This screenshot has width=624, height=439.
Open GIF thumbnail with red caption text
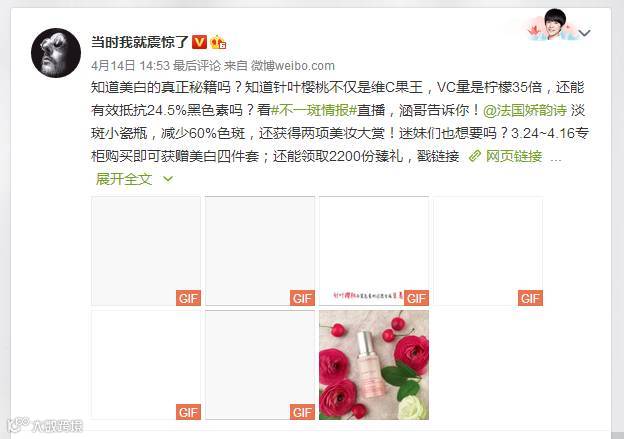click(374, 251)
